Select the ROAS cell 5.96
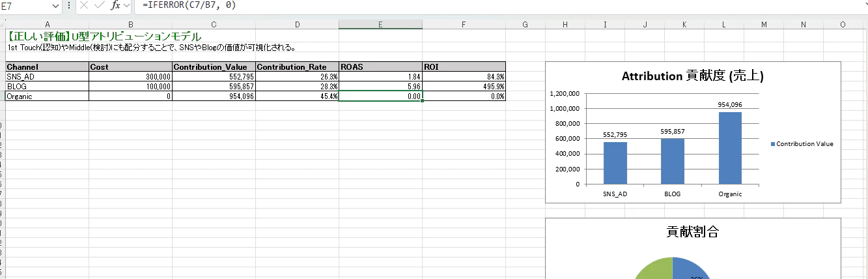The image size is (868, 279). pos(380,86)
